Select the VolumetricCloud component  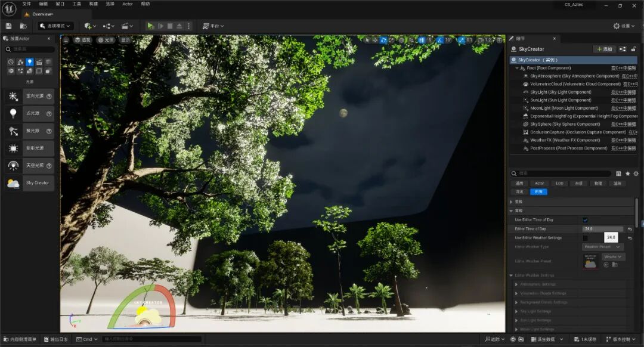pyautogui.click(x=575, y=84)
